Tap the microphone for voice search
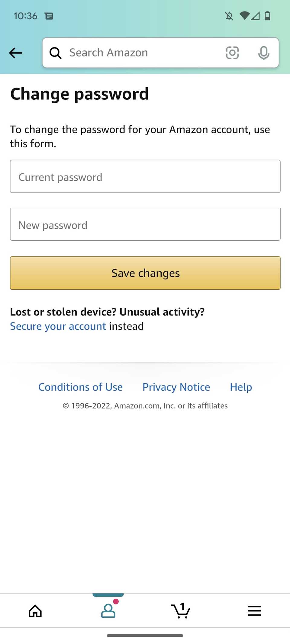 [x=263, y=53]
